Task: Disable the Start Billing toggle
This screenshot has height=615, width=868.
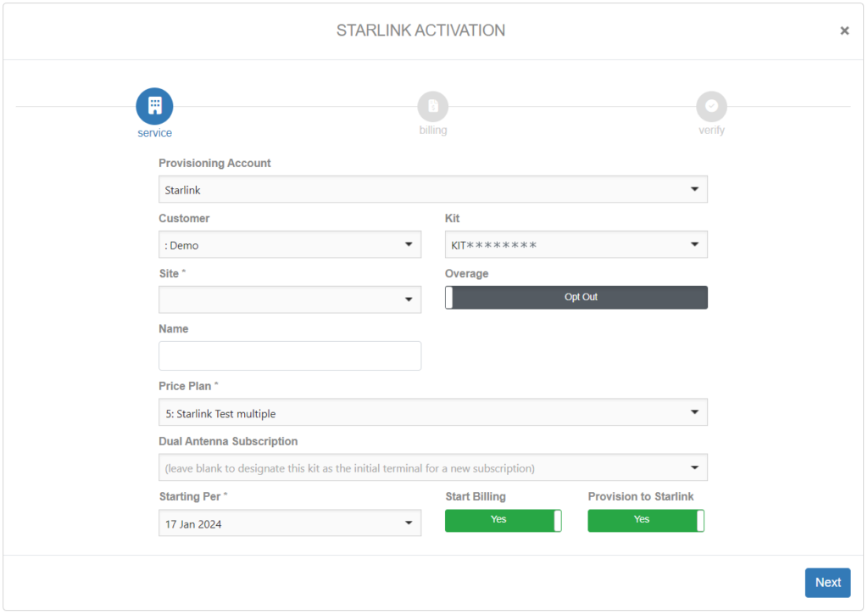Action: pyautogui.click(x=503, y=520)
